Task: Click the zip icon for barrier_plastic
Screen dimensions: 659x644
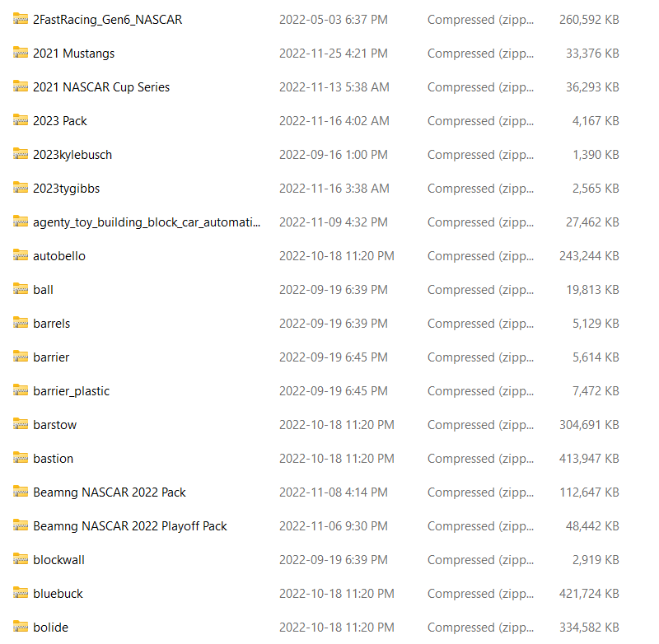Action: (20, 390)
